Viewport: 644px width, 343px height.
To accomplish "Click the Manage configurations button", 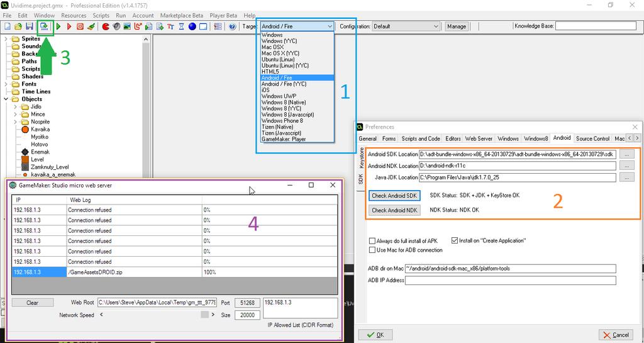I will tap(457, 26).
